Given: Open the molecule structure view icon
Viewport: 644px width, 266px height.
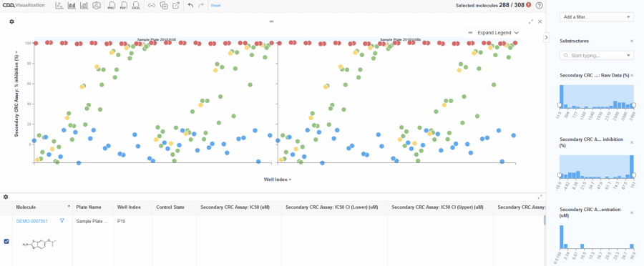Looking at the screenshot, I should 97,5.
